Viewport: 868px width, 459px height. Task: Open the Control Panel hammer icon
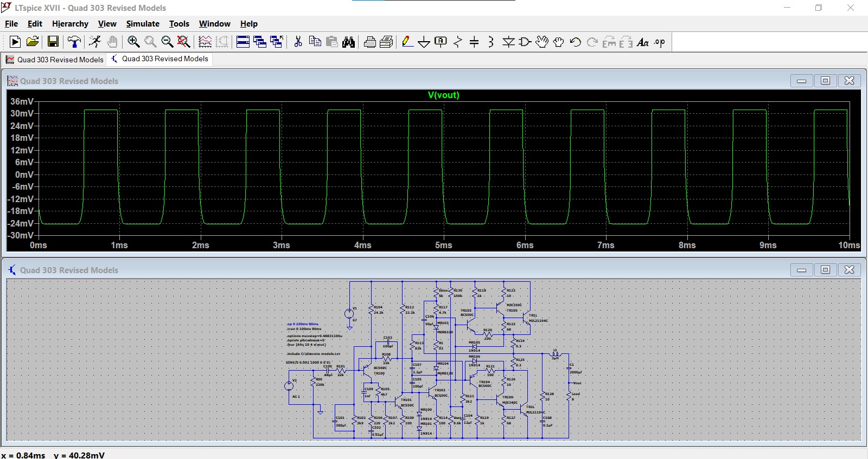74,42
